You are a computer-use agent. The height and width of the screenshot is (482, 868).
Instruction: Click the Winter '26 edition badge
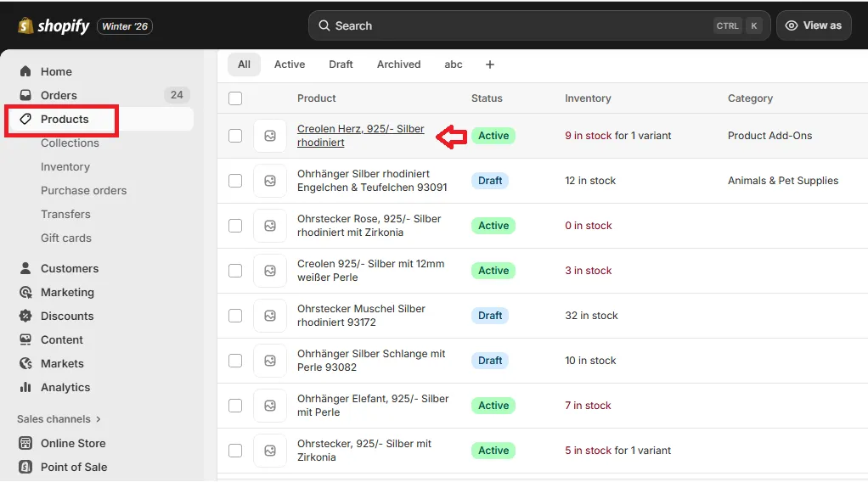point(125,26)
